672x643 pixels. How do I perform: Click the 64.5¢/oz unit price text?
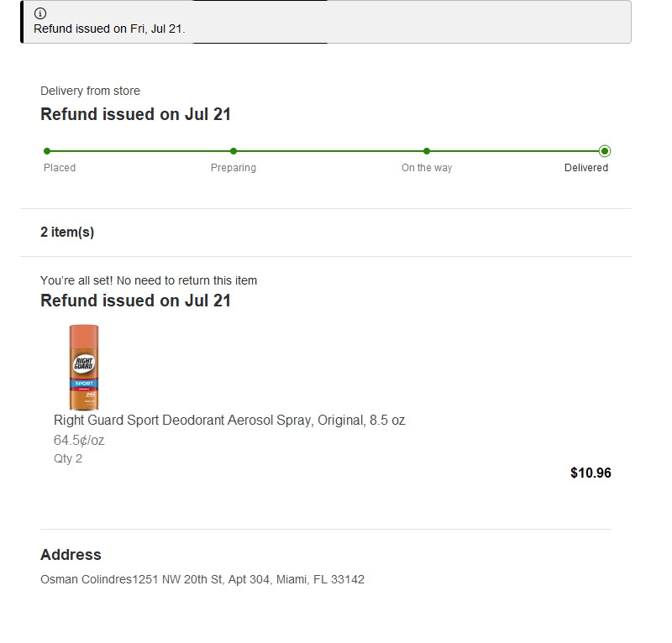click(x=79, y=440)
